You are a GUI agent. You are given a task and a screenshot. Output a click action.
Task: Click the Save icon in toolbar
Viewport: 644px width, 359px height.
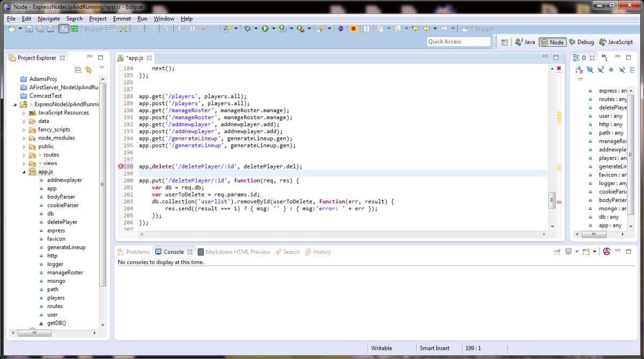[30, 29]
